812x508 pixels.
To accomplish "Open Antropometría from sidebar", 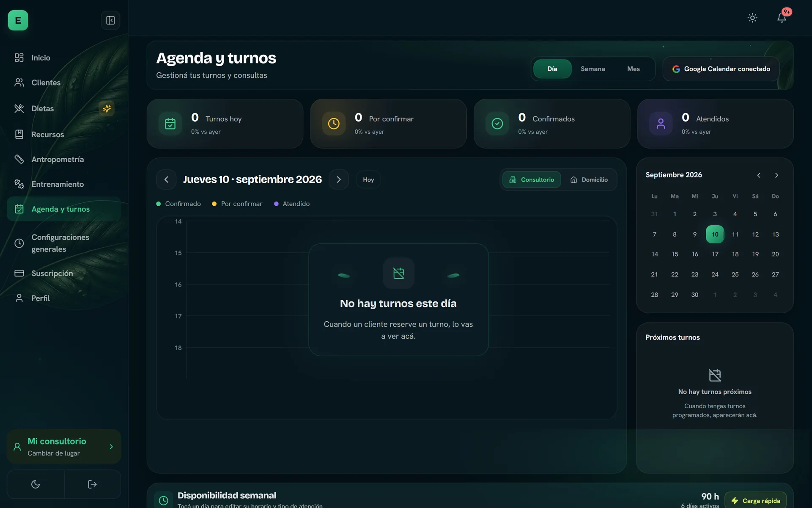I will [64, 159].
